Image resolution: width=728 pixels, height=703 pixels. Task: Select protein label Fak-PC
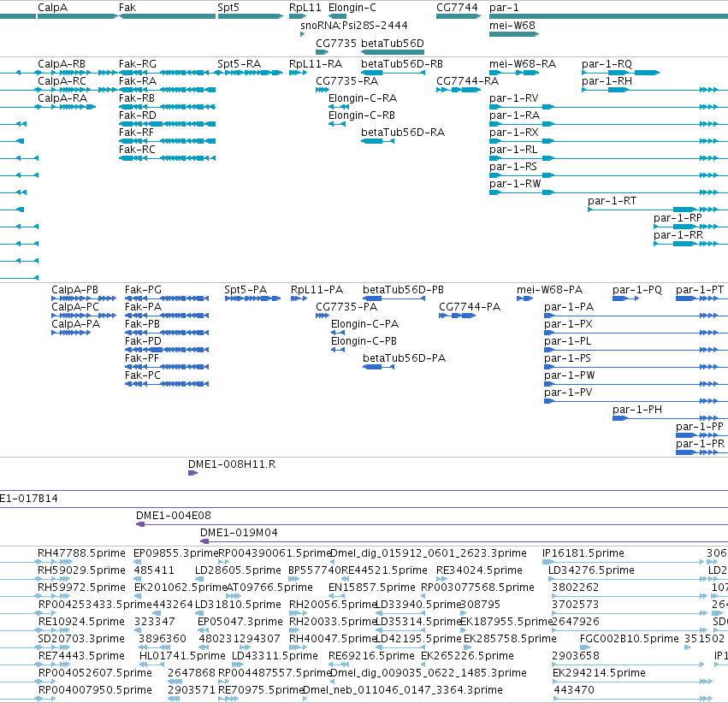(x=143, y=375)
